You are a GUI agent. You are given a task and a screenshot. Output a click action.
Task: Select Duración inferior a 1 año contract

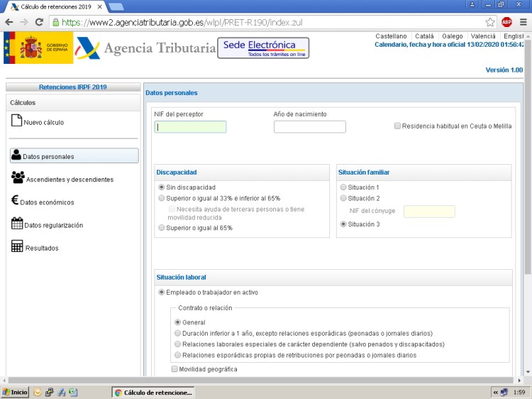point(178,333)
